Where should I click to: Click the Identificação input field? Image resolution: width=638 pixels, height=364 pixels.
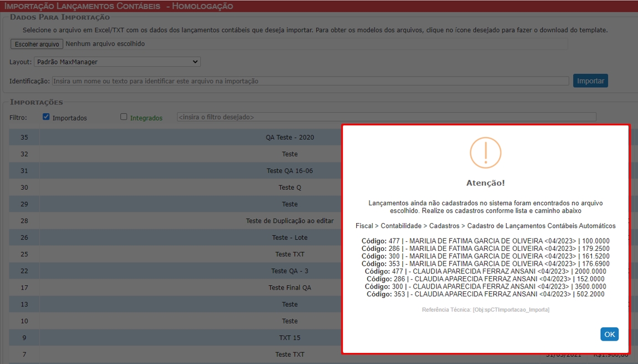(311, 81)
